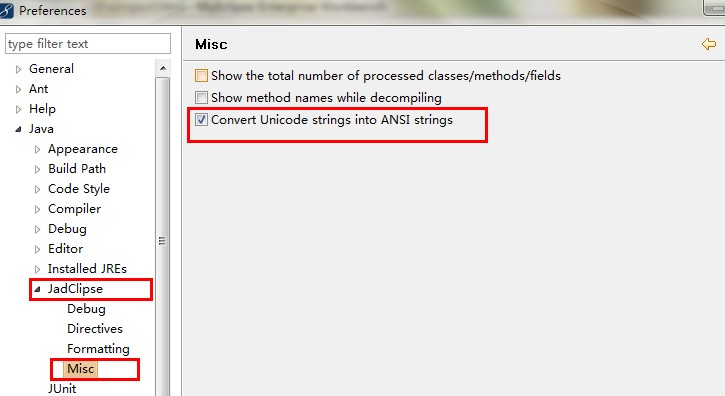Click the scroll up arrow in tree panel

coord(163,68)
